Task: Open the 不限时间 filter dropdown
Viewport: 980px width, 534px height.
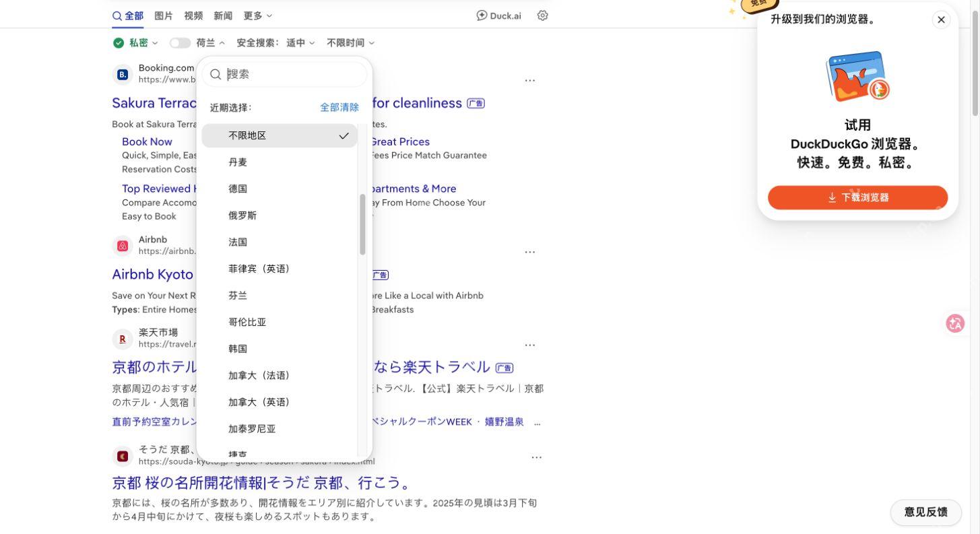Action: [350, 42]
